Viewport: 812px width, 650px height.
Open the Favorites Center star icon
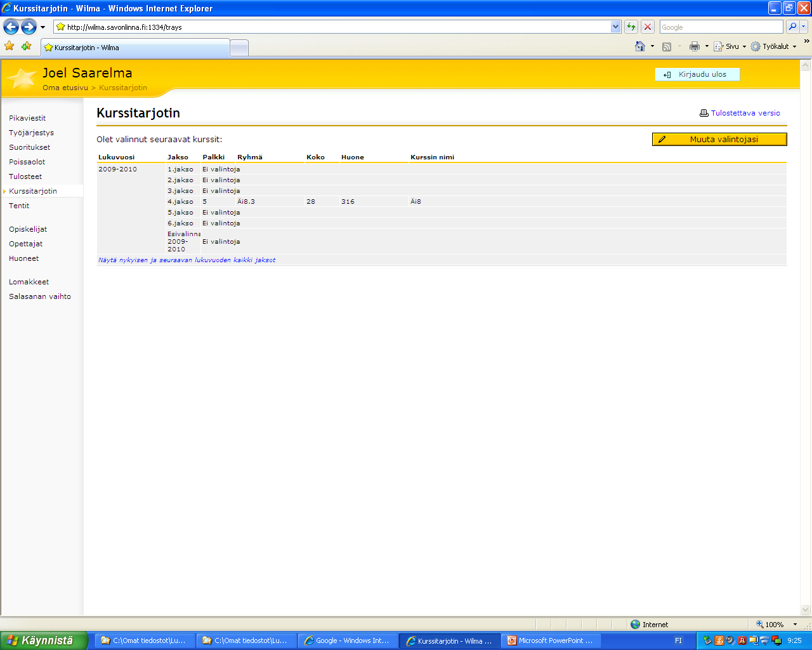pyautogui.click(x=9, y=46)
